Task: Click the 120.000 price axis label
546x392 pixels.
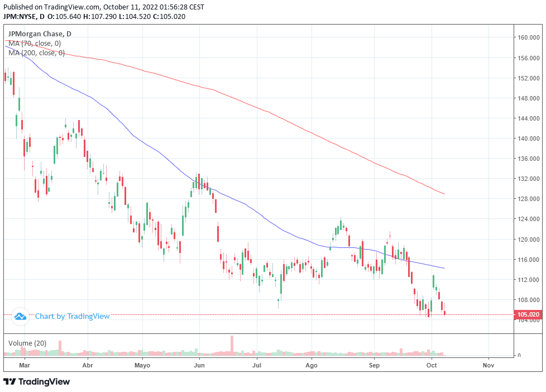Action: pos(528,240)
